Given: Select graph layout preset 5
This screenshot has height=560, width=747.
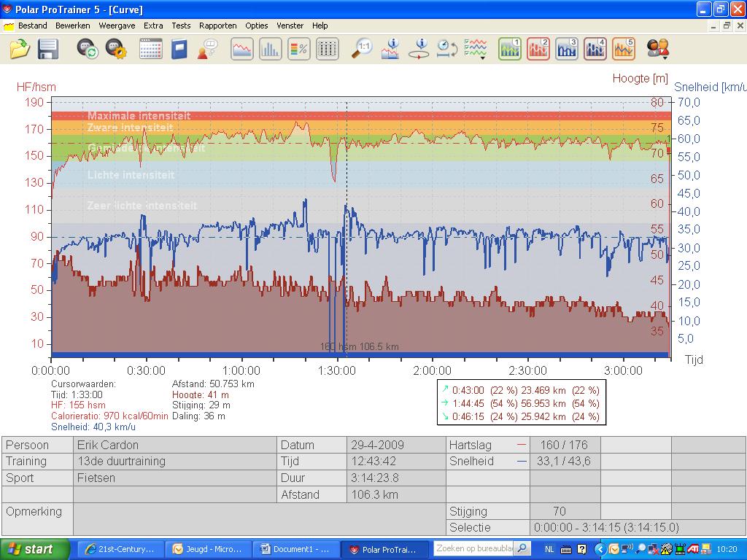Looking at the screenshot, I should click(624, 49).
